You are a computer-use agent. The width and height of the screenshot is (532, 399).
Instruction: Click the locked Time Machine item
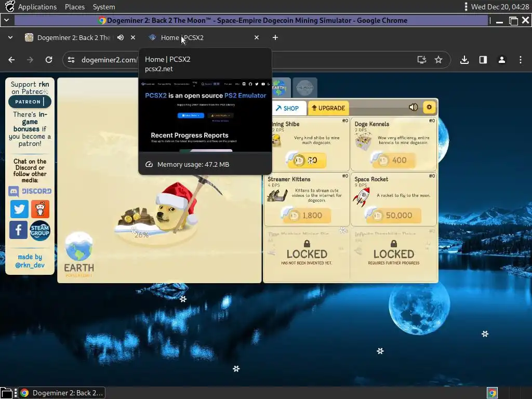tap(307, 254)
